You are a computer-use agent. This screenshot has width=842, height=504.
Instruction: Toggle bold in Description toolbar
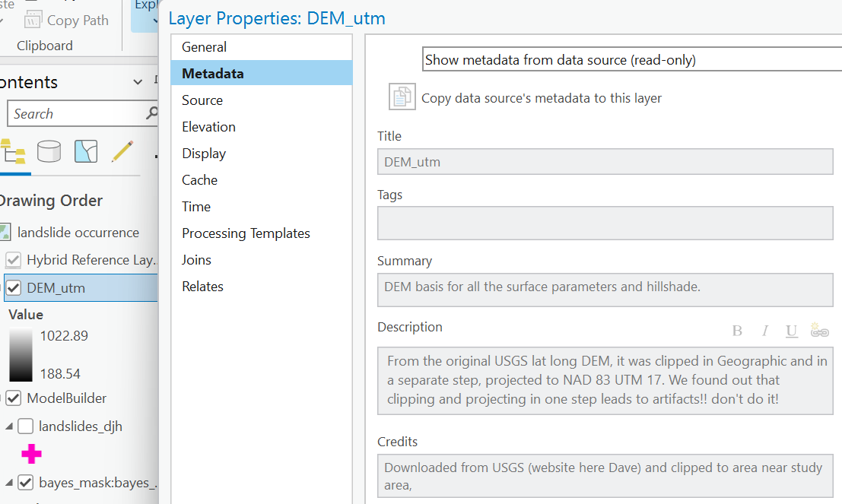point(737,331)
